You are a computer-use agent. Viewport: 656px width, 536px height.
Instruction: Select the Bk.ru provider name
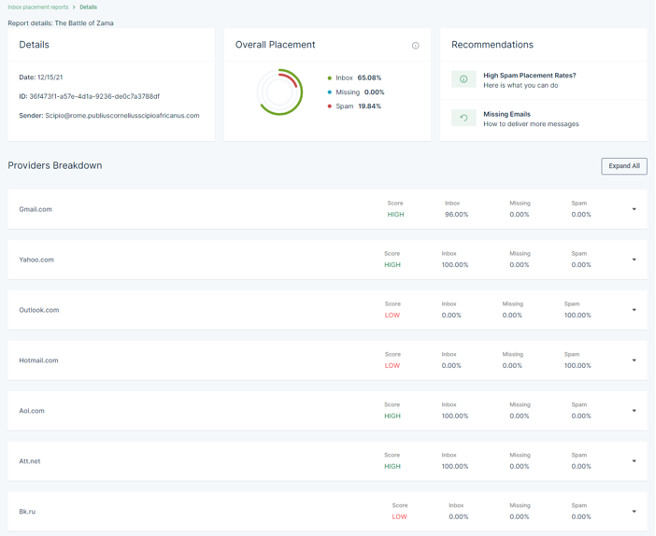pyautogui.click(x=27, y=511)
